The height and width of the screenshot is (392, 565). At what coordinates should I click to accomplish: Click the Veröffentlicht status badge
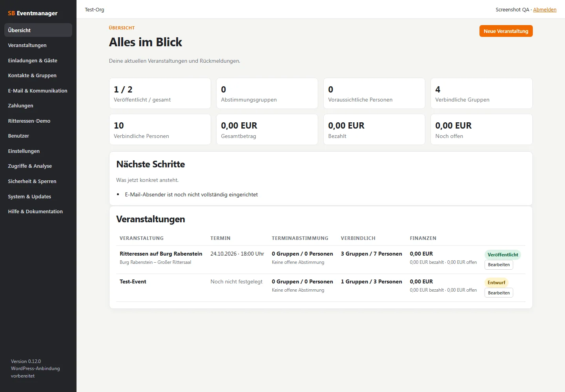point(503,254)
